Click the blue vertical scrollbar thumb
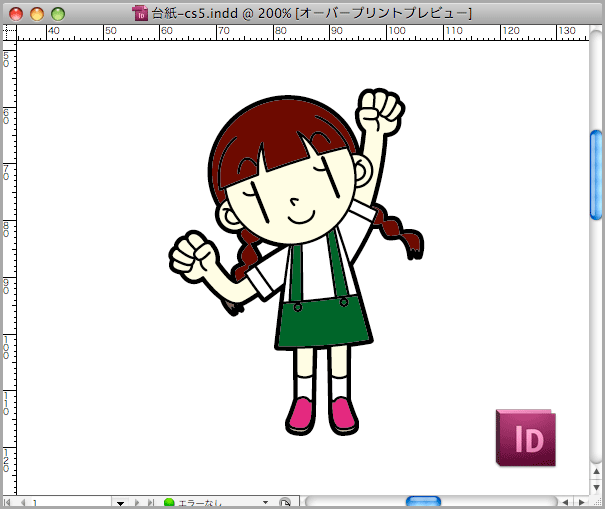 pos(596,175)
